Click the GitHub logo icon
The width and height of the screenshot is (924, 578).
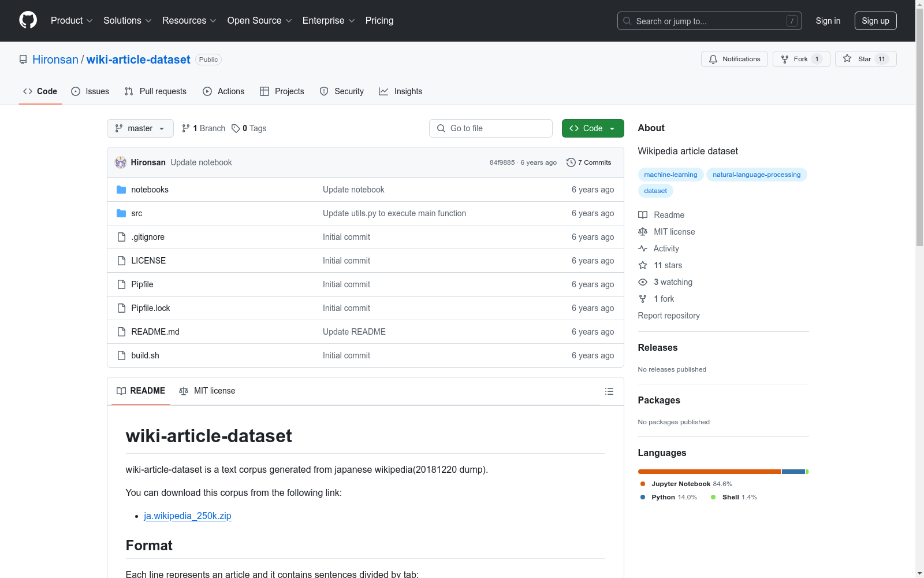(x=28, y=20)
